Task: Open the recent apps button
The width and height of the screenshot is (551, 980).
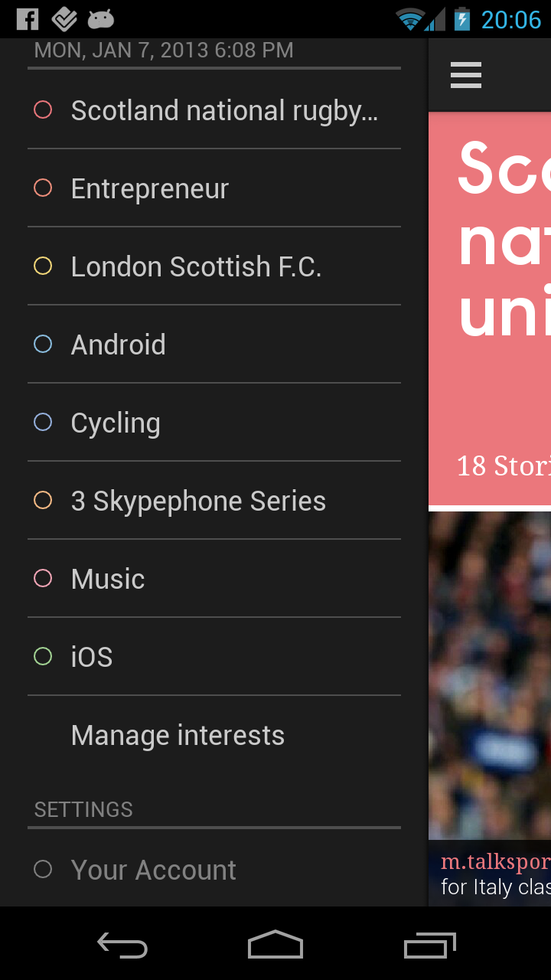Action: 430,945
